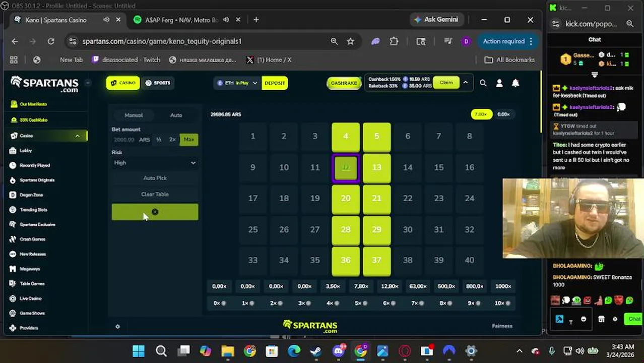Open Table Games category
Screen dimensions: 644x363
click(32, 283)
